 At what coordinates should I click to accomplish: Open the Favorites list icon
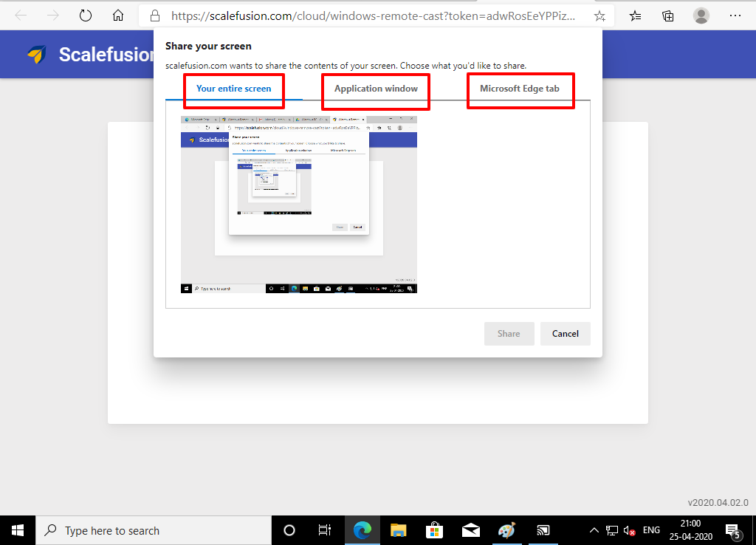tap(636, 16)
